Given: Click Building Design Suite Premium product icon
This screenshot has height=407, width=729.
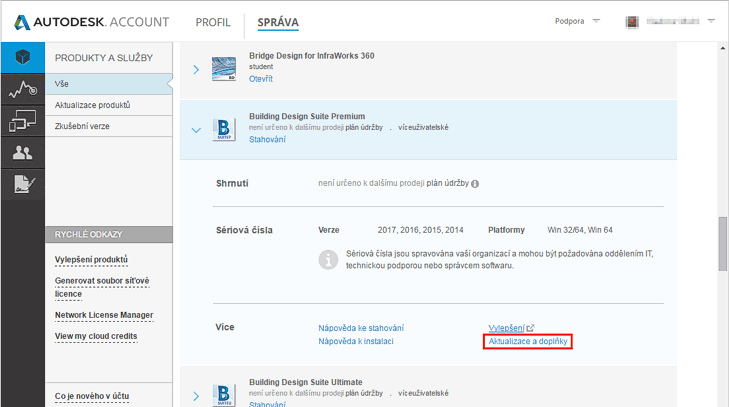Looking at the screenshot, I should [x=224, y=129].
